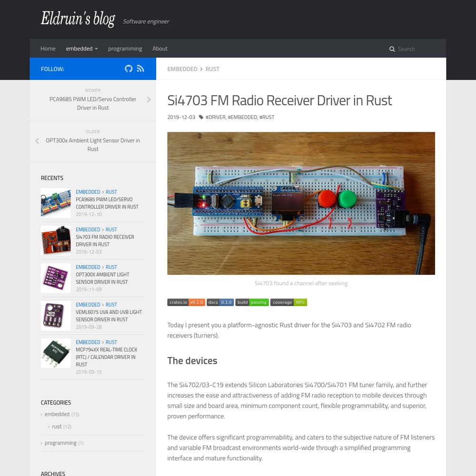This screenshot has width=476, height=476.
Task: Open the breadboard Si4703 article photo
Action: coord(301,203)
